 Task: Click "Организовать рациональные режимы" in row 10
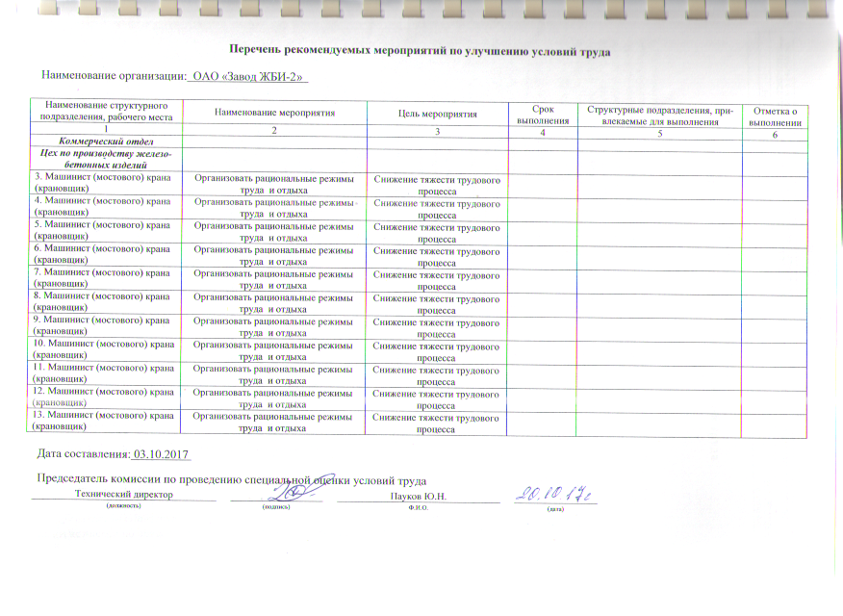coord(272,346)
